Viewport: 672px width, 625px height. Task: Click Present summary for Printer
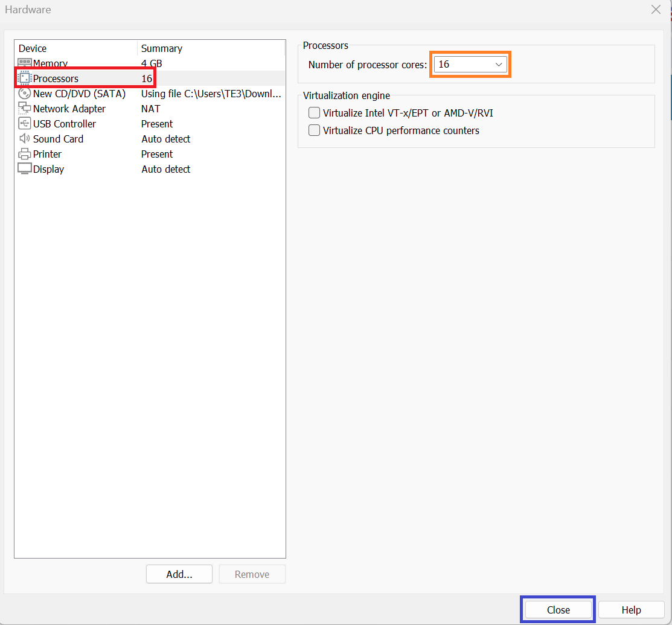tap(157, 154)
